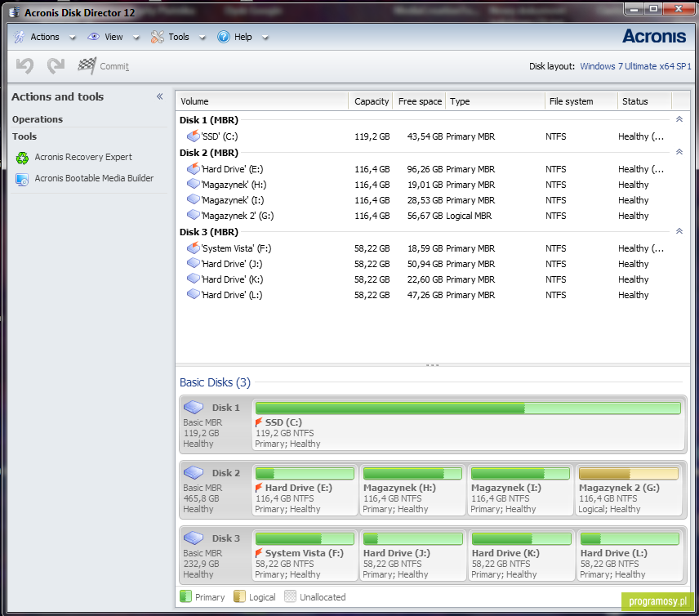Click the active flag icon beside SSD (C:)
Screen dimensions: 699x616
[259, 422]
